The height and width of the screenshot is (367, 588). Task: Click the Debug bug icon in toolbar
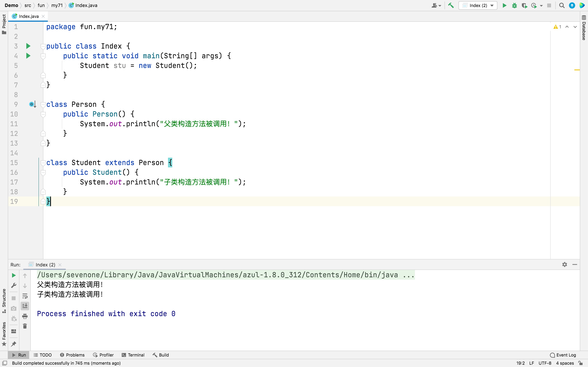click(x=514, y=5)
